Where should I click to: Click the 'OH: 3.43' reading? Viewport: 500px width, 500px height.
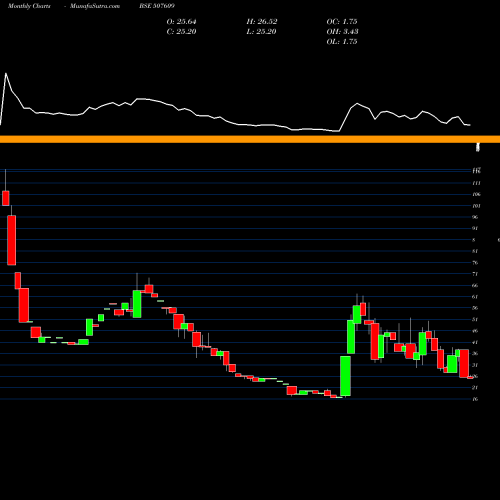coord(342,32)
